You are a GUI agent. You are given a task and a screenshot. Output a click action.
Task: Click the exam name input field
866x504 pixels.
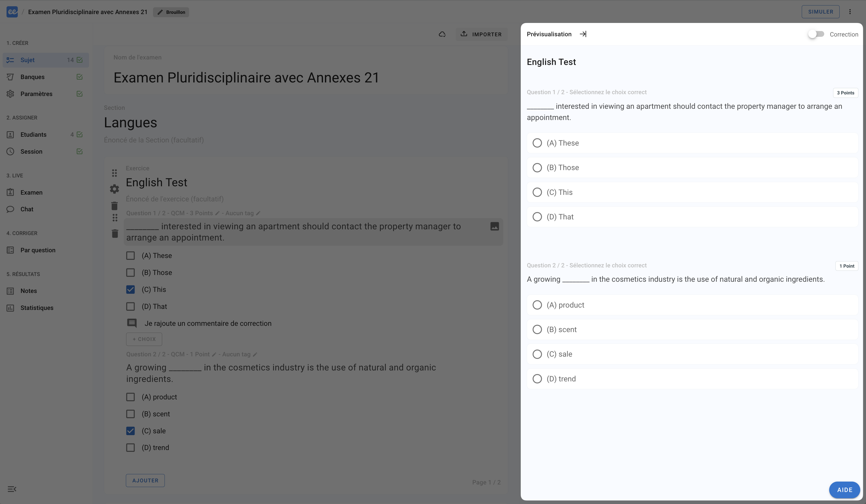[x=246, y=77]
